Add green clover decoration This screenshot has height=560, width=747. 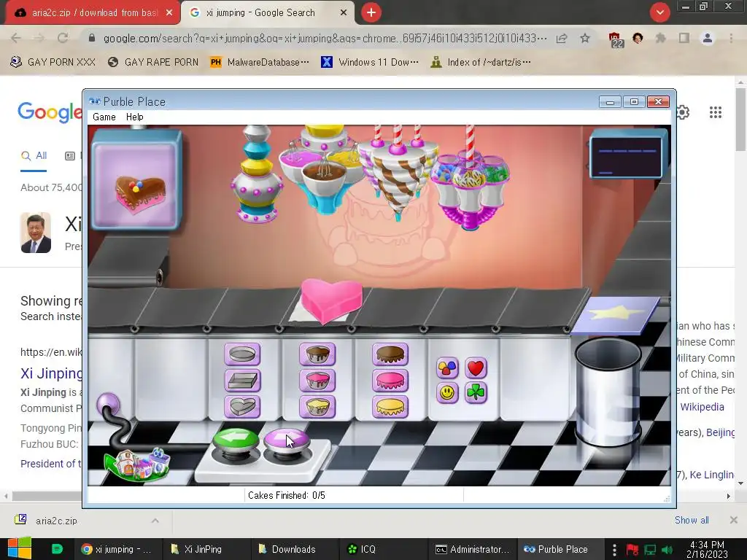point(476,393)
